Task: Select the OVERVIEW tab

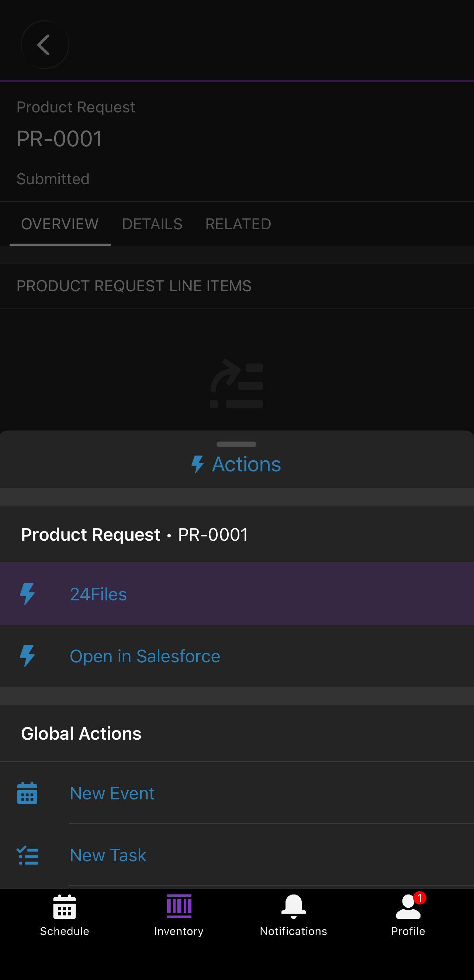Action: (60, 224)
